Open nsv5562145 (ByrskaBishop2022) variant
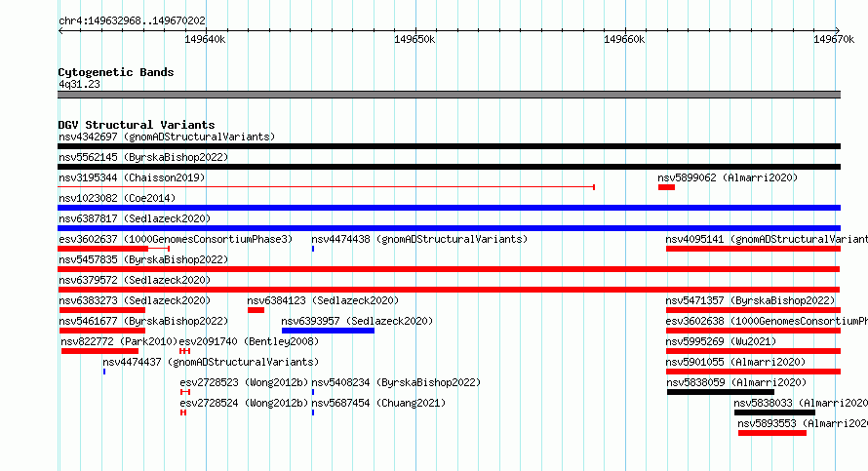Screen dimensions: 868x471 click(x=143, y=157)
